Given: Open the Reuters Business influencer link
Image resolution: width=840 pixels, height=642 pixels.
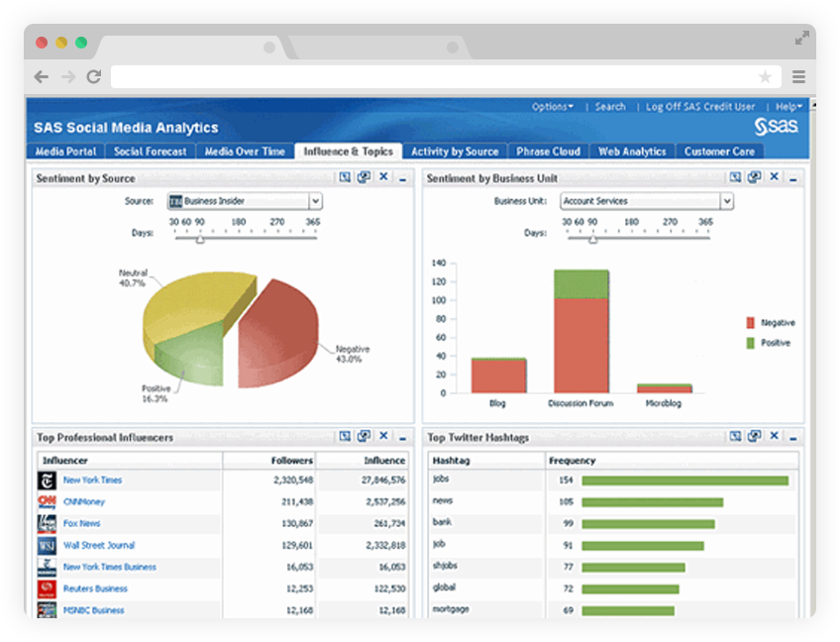Looking at the screenshot, I should click(95, 588).
